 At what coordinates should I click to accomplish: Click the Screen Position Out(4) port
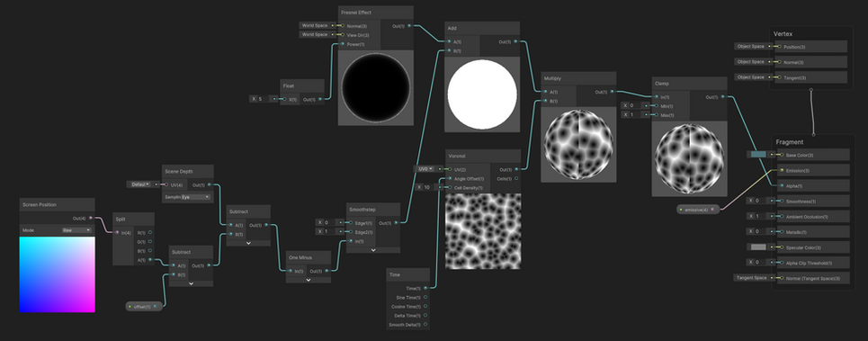click(91, 218)
